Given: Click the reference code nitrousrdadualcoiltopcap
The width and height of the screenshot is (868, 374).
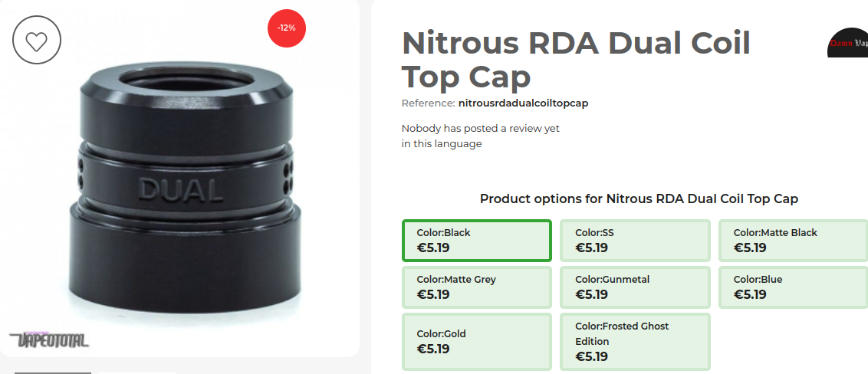Looking at the screenshot, I should tap(523, 103).
